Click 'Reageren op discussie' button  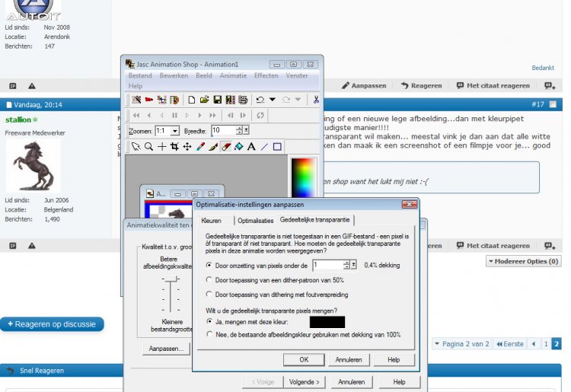(52, 324)
